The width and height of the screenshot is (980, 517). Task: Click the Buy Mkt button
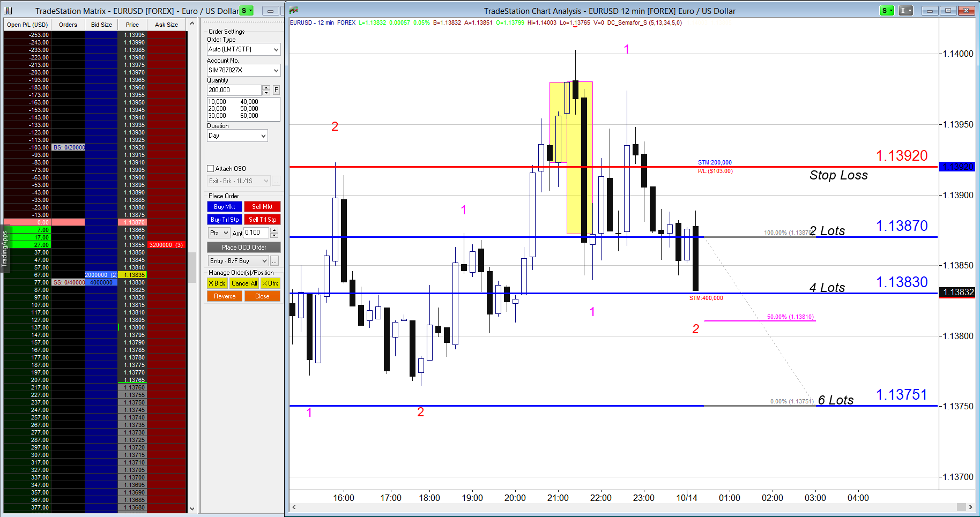(x=225, y=207)
